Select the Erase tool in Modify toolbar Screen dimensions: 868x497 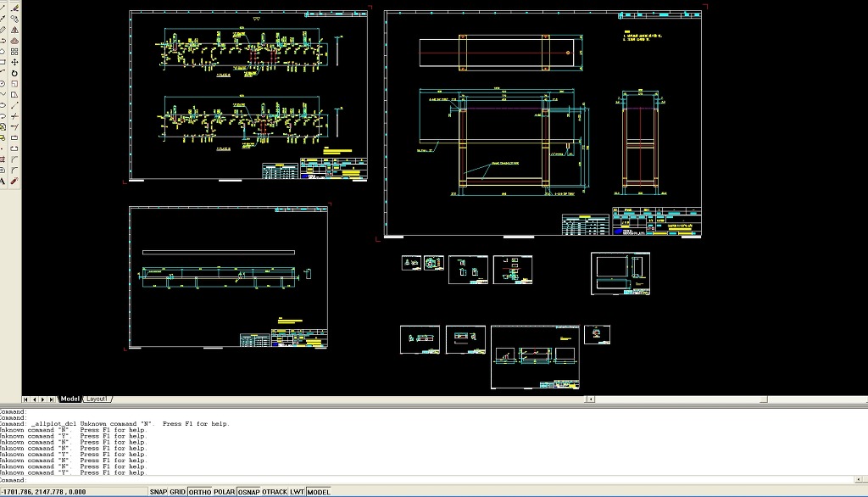(x=15, y=7)
